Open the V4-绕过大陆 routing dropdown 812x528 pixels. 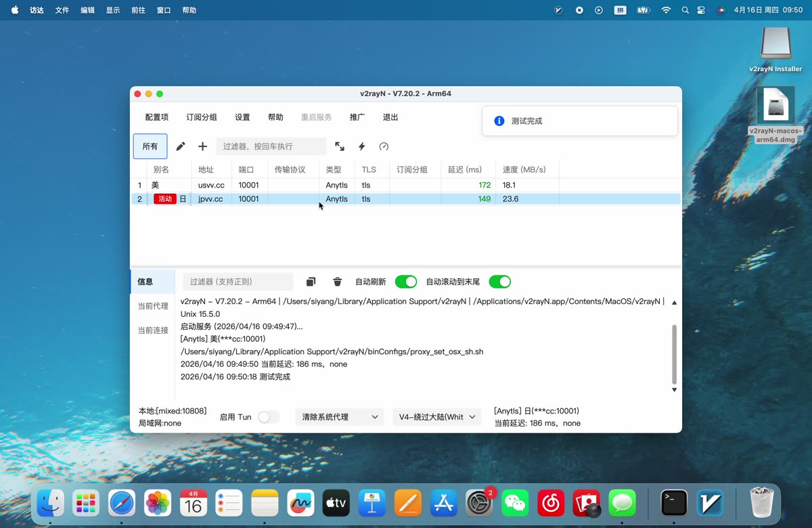437,417
